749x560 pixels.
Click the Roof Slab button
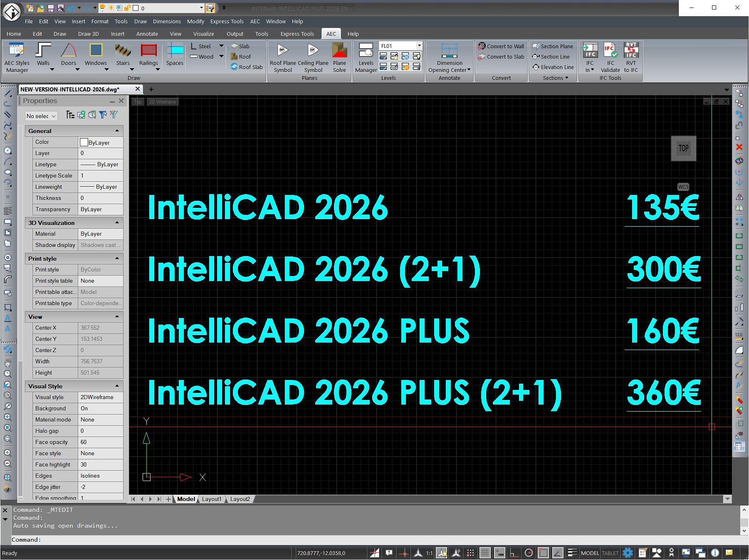click(247, 67)
